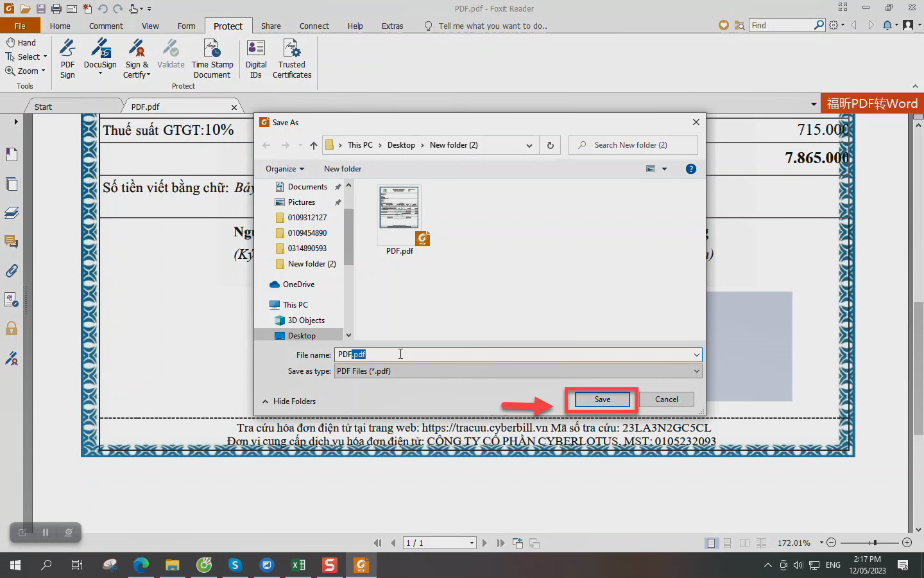Click the Cancel button in dialog
The width and height of the screenshot is (924, 578).
click(666, 399)
